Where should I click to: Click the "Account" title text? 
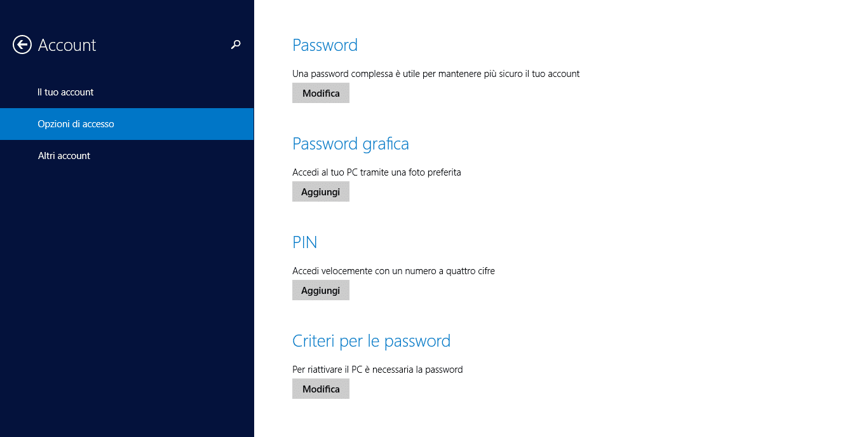[67, 45]
